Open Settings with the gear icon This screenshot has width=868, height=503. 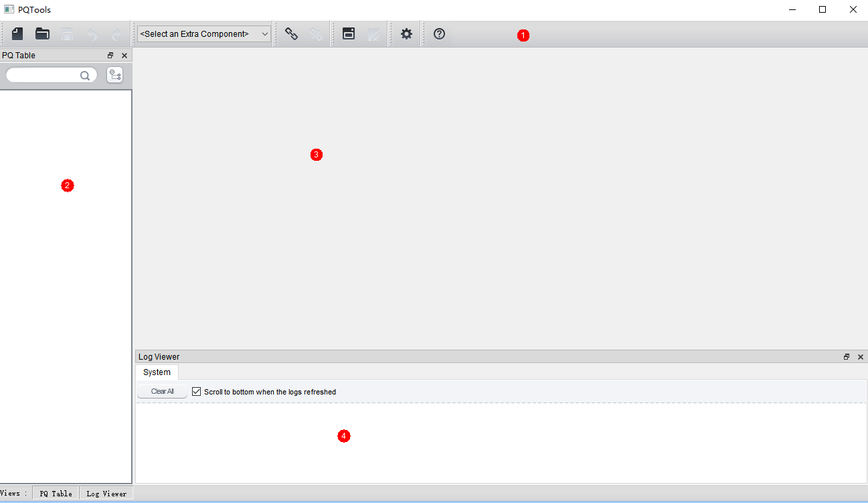406,33
